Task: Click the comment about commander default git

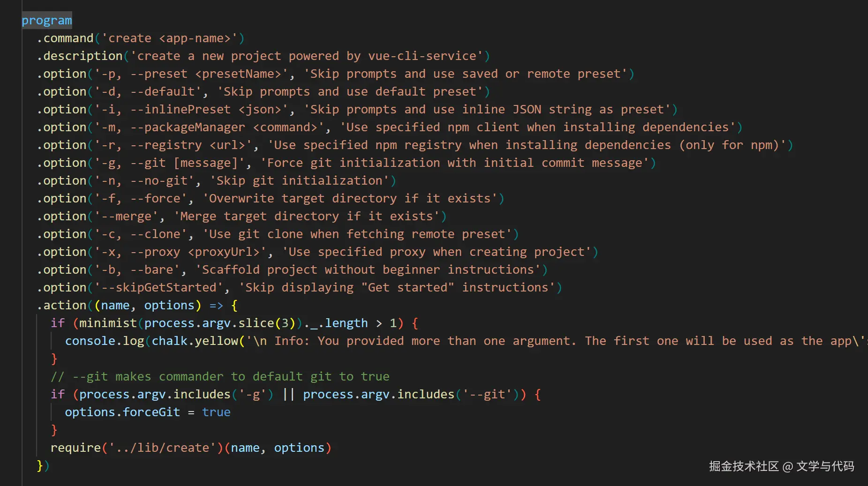Action: coord(220,377)
